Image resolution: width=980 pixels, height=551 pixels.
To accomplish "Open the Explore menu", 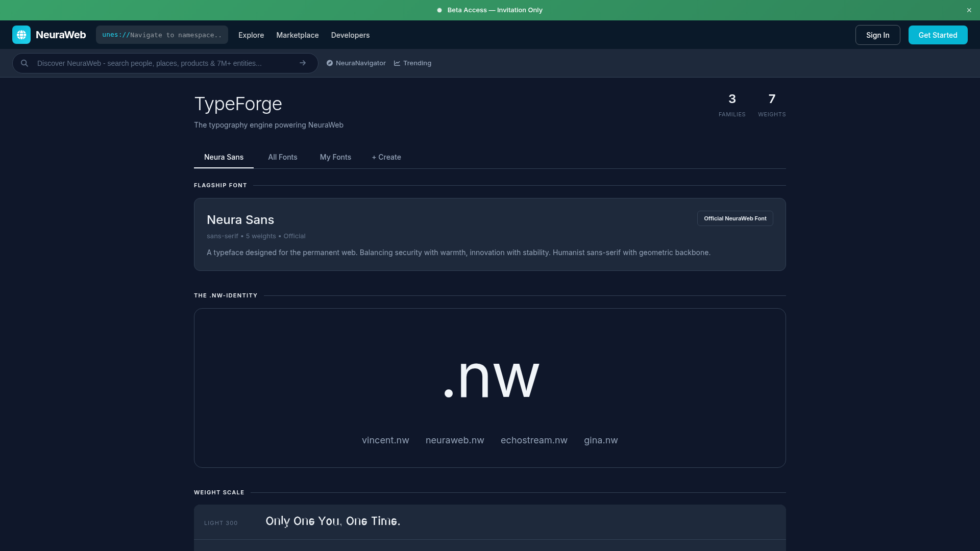I will click(251, 35).
